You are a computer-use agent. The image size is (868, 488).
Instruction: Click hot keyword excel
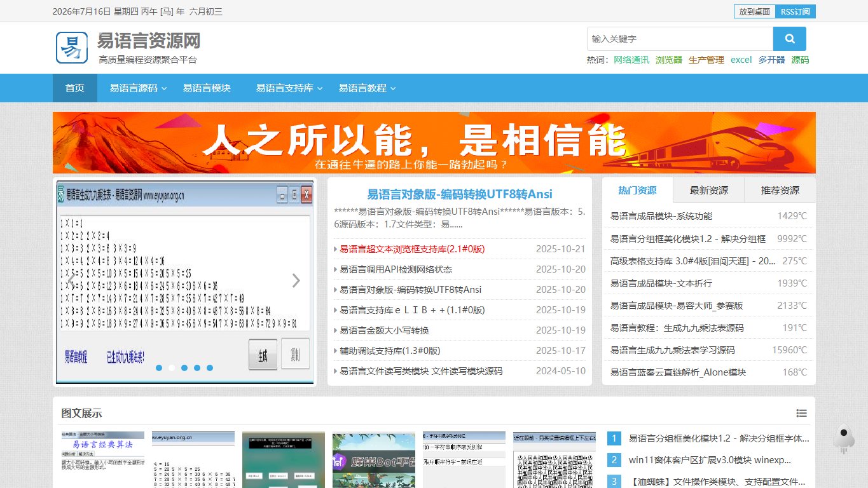pos(741,60)
